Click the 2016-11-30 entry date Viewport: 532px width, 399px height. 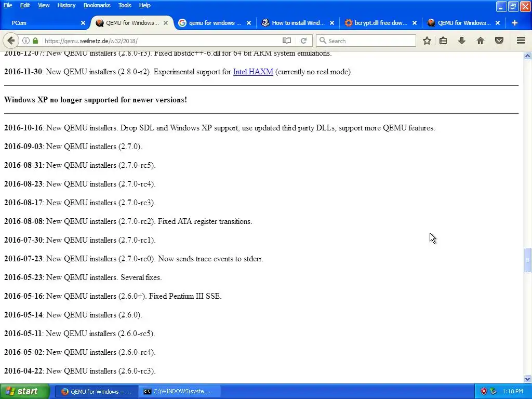(x=23, y=72)
